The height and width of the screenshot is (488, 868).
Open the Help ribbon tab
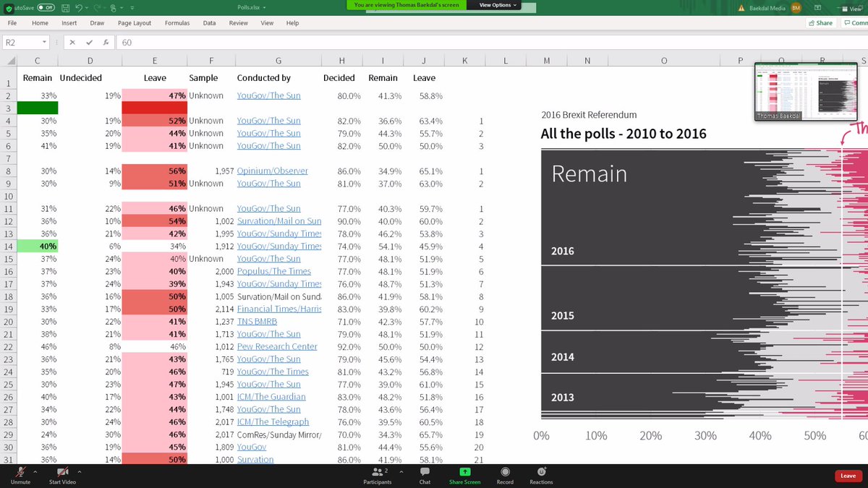tap(292, 23)
